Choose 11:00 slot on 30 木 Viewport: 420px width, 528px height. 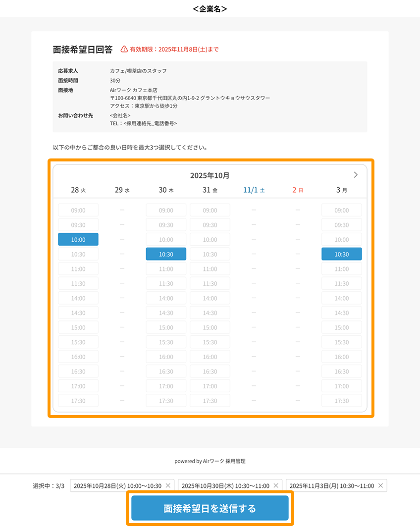(166, 269)
